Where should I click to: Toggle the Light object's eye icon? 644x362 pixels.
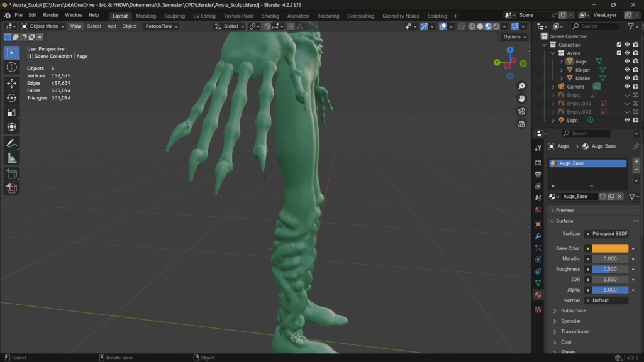626,120
